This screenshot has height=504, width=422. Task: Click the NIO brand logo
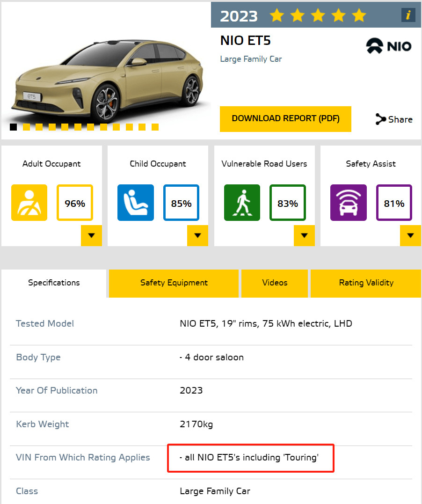pos(389,46)
